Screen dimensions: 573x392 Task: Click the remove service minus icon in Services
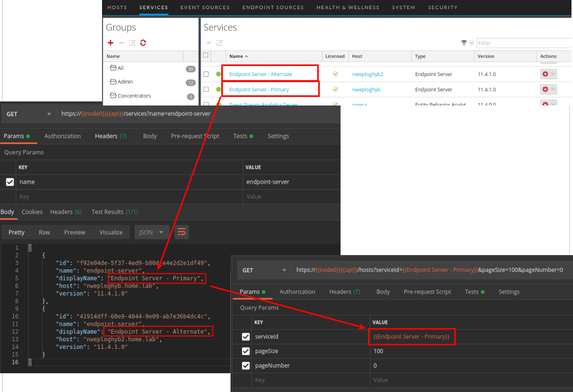click(x=209, y=43)
